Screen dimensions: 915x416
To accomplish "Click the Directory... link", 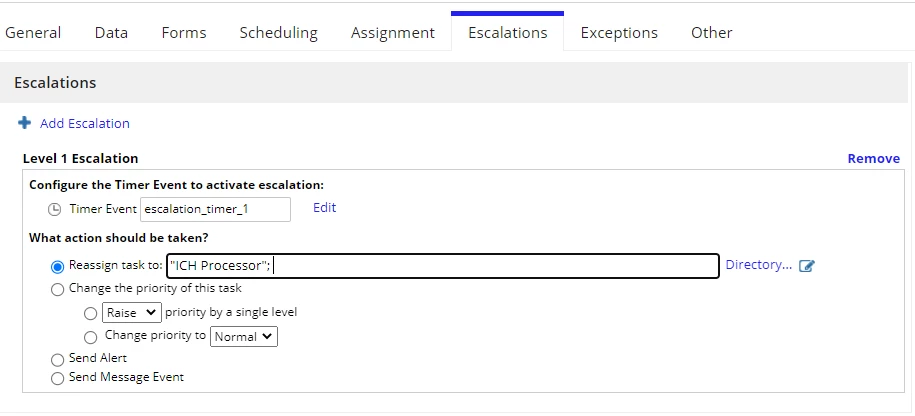I will coord(759,265).
